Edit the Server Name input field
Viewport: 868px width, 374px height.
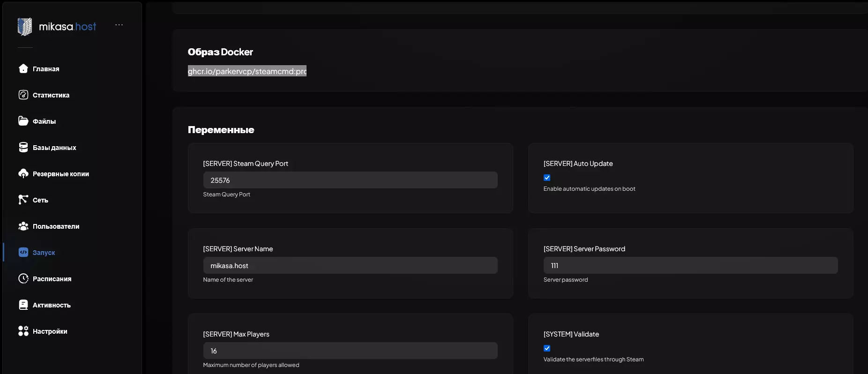350,266
